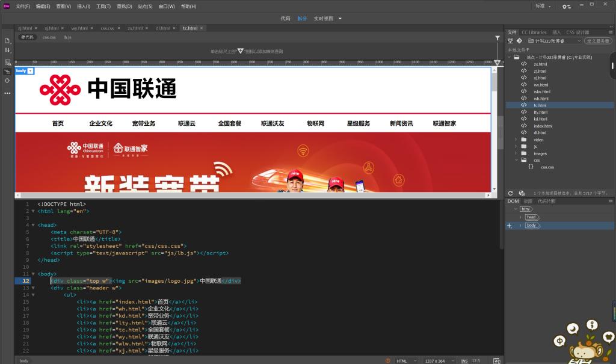Toggle INS insert mode in status bar
The width and height of the screenshot is (616, 364).
point(464,361)
